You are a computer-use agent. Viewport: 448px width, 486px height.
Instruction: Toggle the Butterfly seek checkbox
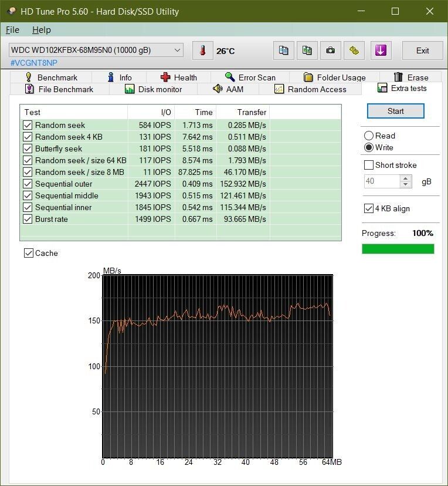pos(28,148)
